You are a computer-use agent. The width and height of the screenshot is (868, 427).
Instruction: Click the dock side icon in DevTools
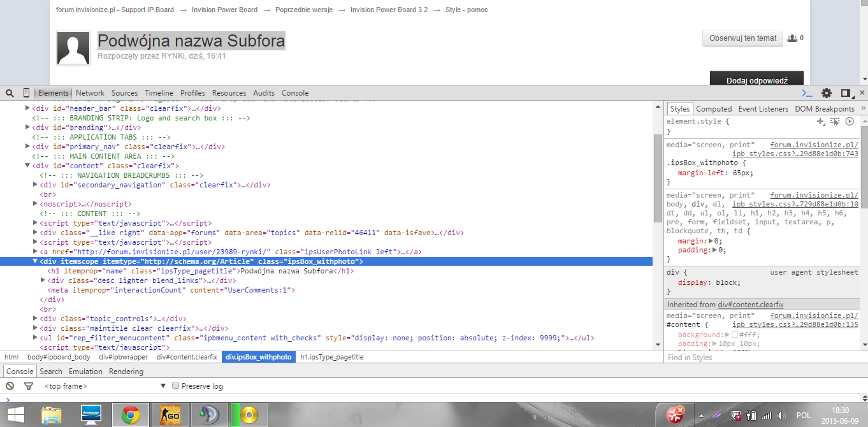pos(845,93)
